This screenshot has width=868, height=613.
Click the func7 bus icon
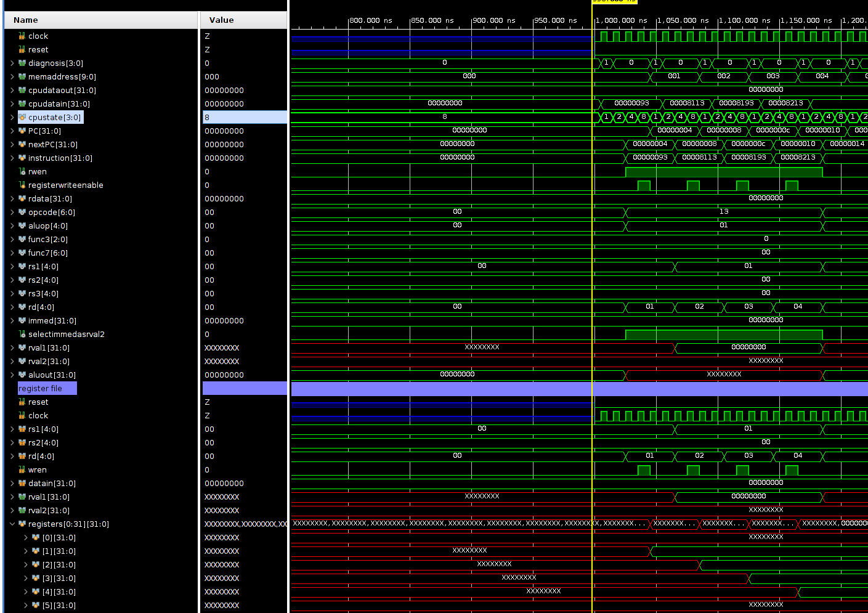pyautogui.click(x=22, y=253)
